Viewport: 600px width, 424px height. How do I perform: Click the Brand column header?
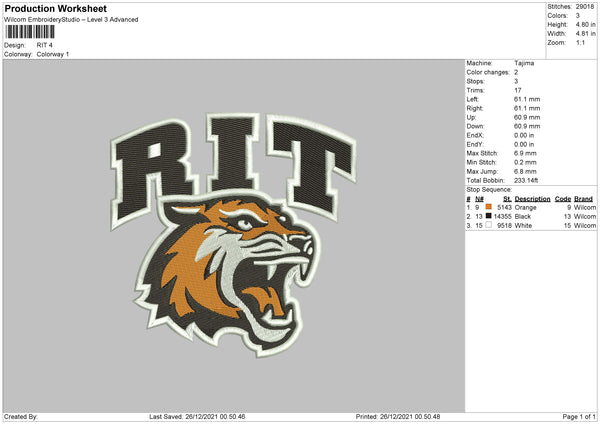click(x=583, y=199)
